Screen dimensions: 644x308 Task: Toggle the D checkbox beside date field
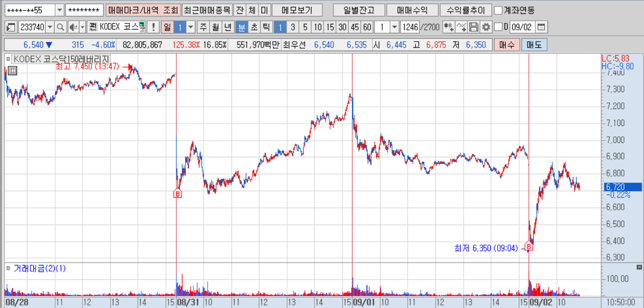tap(498, 27)
